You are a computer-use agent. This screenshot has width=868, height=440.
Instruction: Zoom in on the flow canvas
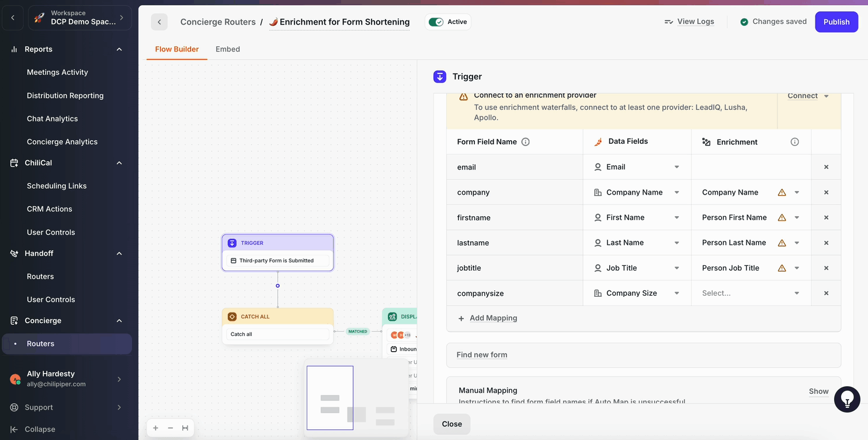tap(155, 428)
